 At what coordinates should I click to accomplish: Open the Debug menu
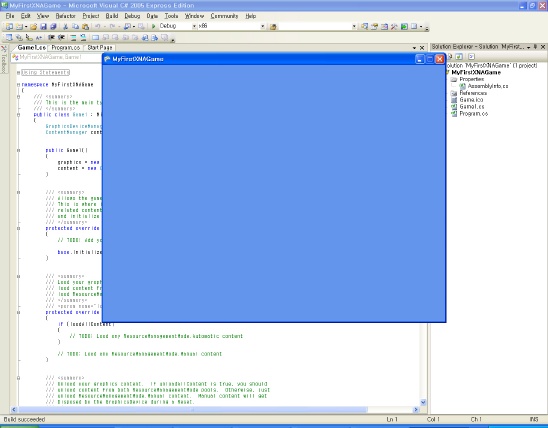pyautogui.click(x=132, y=16)
